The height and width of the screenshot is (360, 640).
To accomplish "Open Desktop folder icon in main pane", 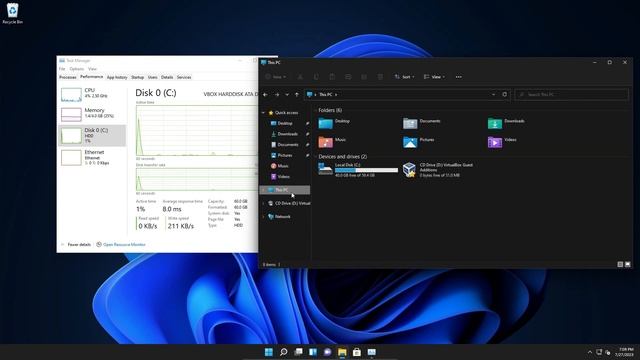I will pos(325,123).
